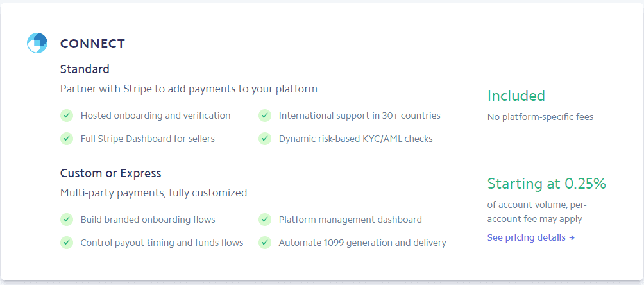Click Multi-party payments, fully customized text

153,193
